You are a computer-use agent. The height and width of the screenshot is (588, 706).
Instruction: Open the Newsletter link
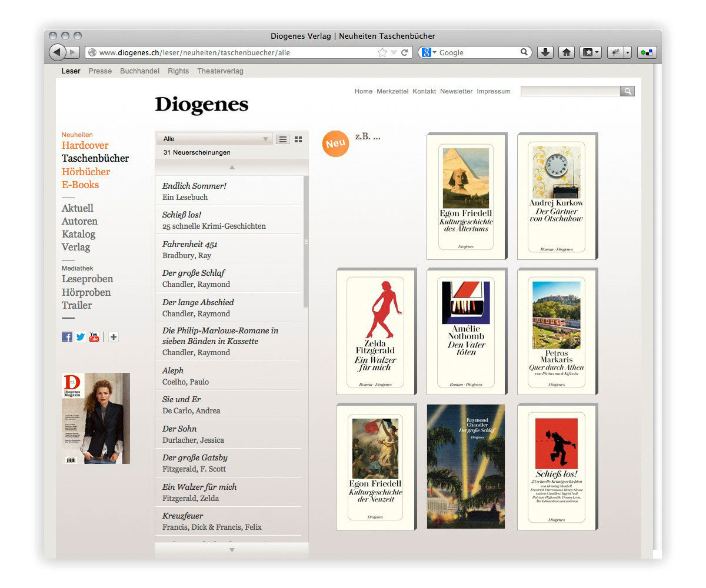pos(456,91)
